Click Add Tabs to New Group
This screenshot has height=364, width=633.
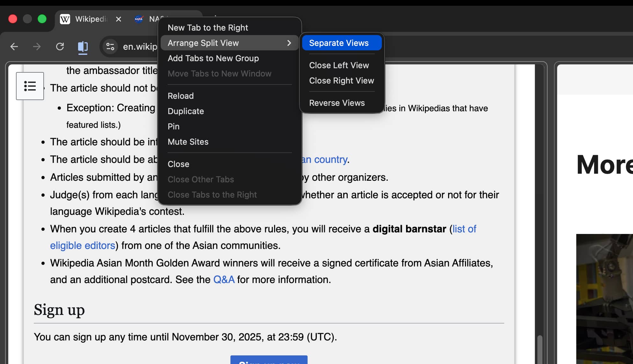[213, 58]
